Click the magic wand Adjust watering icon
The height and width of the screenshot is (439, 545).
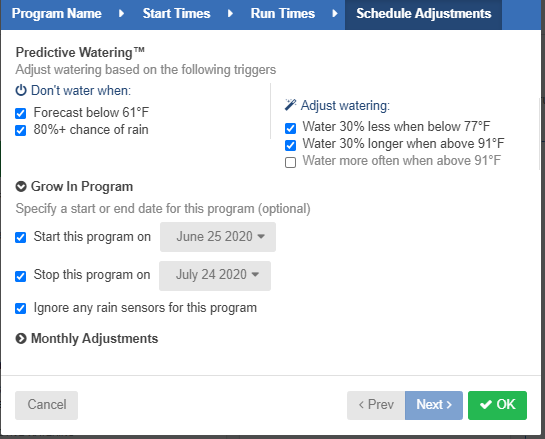(x=290, y=105)
